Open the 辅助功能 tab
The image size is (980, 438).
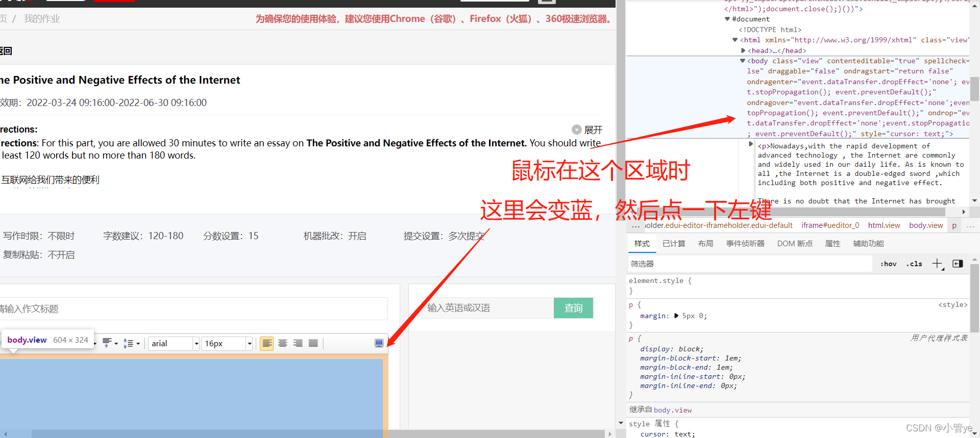click(x=868, y=244)
